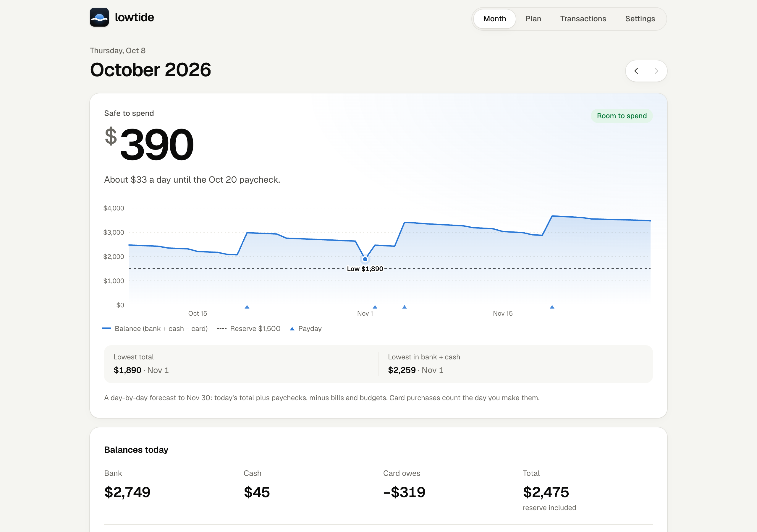Select the Month tab
This screenshot has height=532, width=757.
pyautogui.click(x=494, y=19)
